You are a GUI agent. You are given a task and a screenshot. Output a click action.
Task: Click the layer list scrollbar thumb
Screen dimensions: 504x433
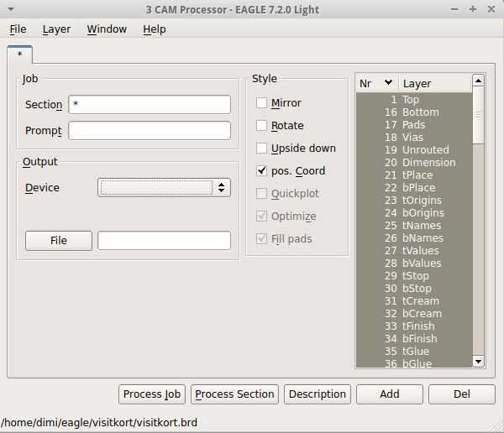pos(478,115)
